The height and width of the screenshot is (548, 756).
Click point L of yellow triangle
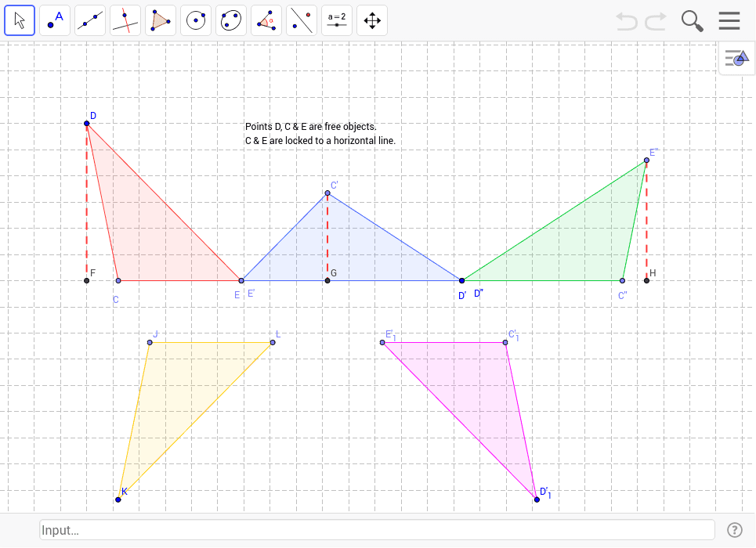tap(273, 342)
